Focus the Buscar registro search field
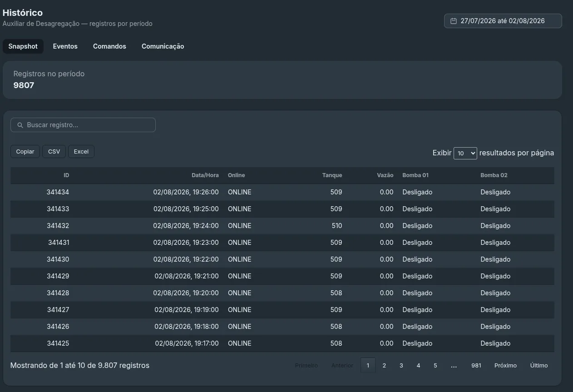The width and height of the screenshot is (573, 392). pos(83,125)
